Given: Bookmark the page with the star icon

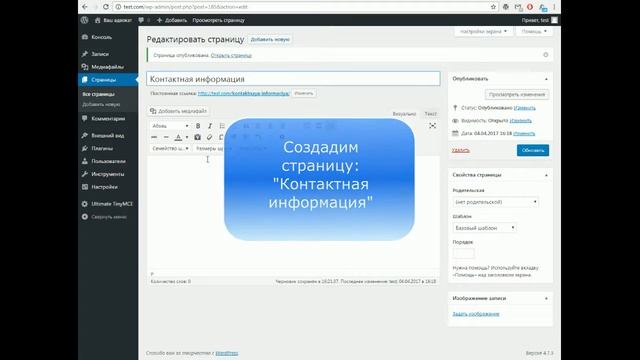Looking at the screenshot, I should click(x=493, y=7).
